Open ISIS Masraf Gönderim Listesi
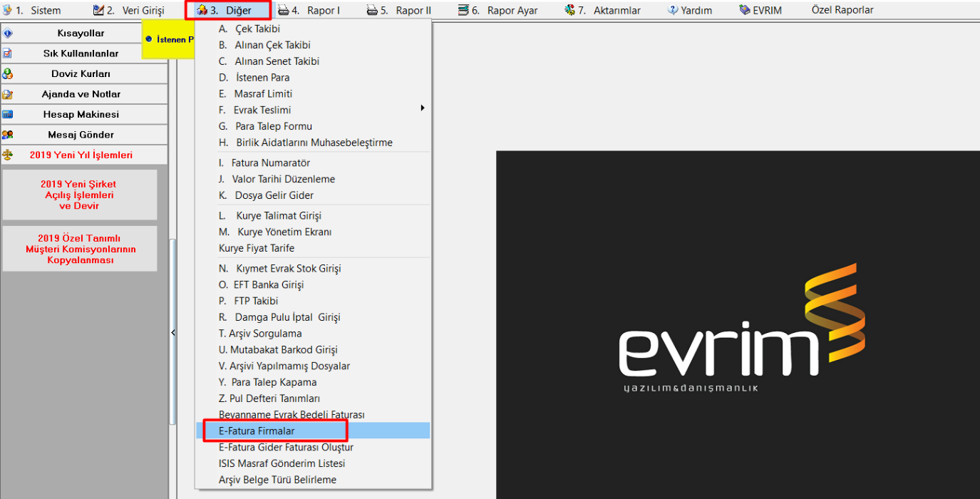The width and height of the screenshot is (980, 499). [314, 463]
